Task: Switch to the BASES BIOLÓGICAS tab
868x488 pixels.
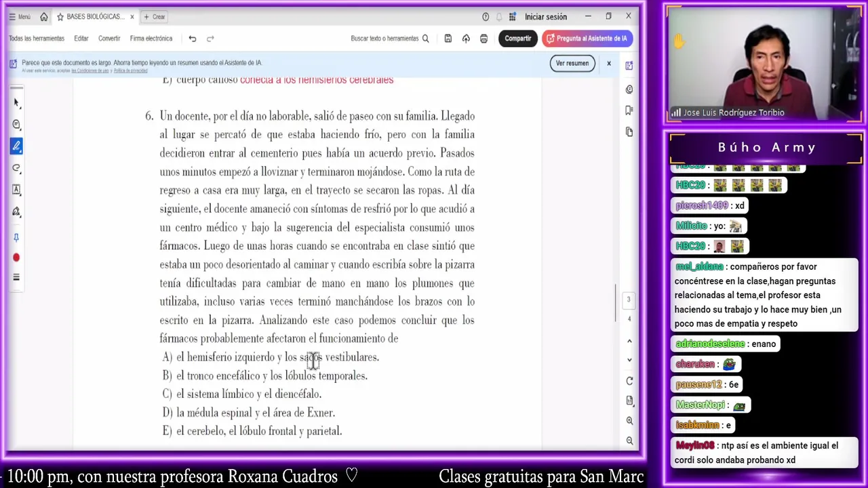Action: [x=95, y=17]
